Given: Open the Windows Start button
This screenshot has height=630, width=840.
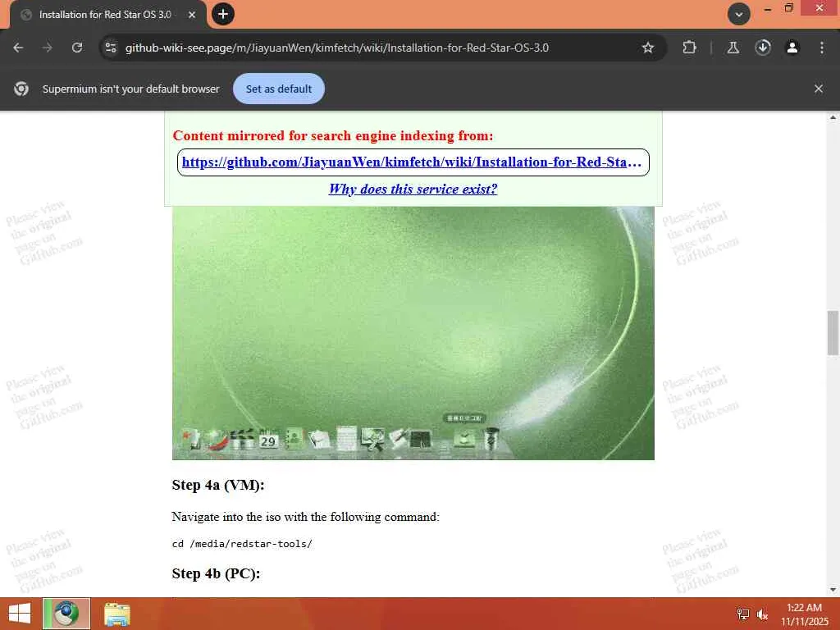Looking at the screenshot, I should (x=20, y=614).
